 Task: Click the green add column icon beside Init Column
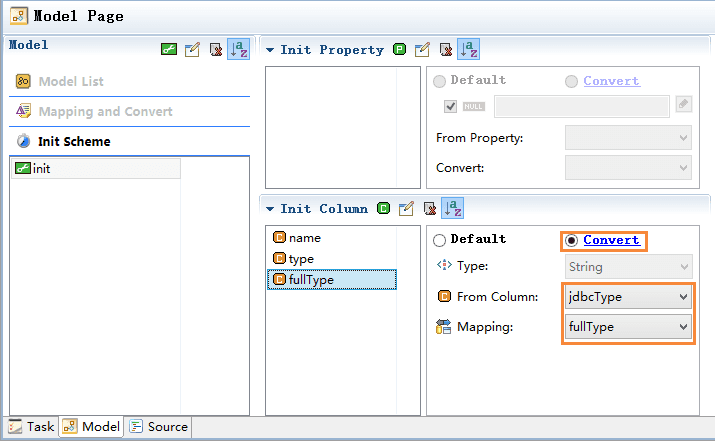(383, 208)
